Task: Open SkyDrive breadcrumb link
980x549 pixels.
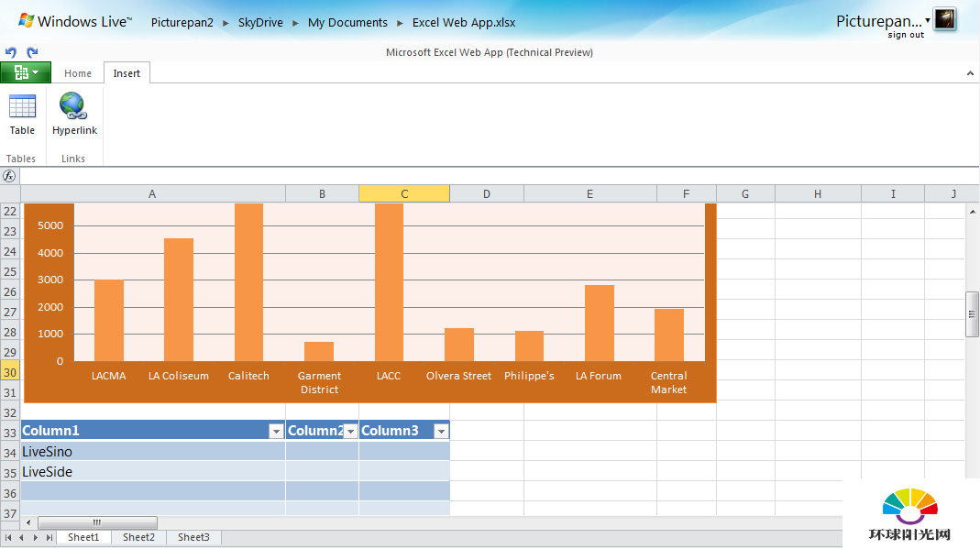Action: pyautogui.click(x=260, y=23)
